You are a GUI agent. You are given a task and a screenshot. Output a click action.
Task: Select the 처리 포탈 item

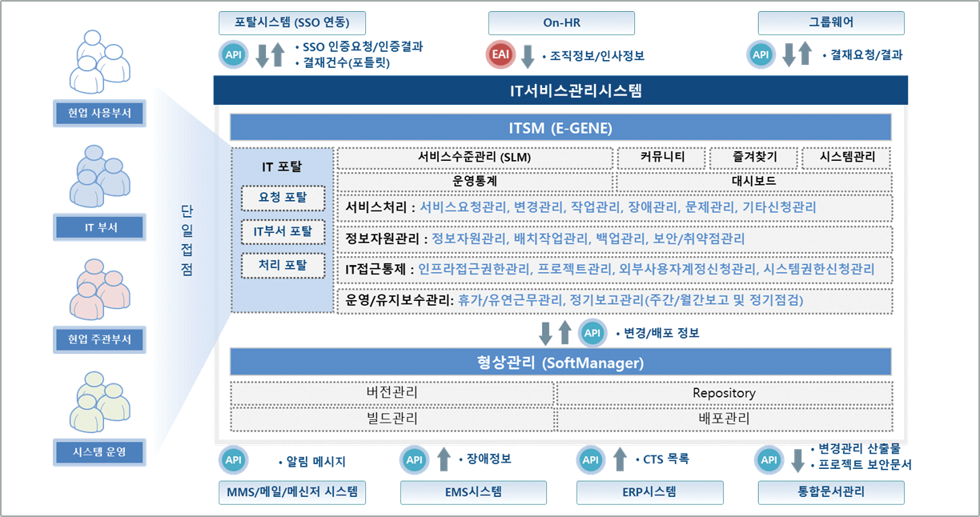tap(283, 265)
